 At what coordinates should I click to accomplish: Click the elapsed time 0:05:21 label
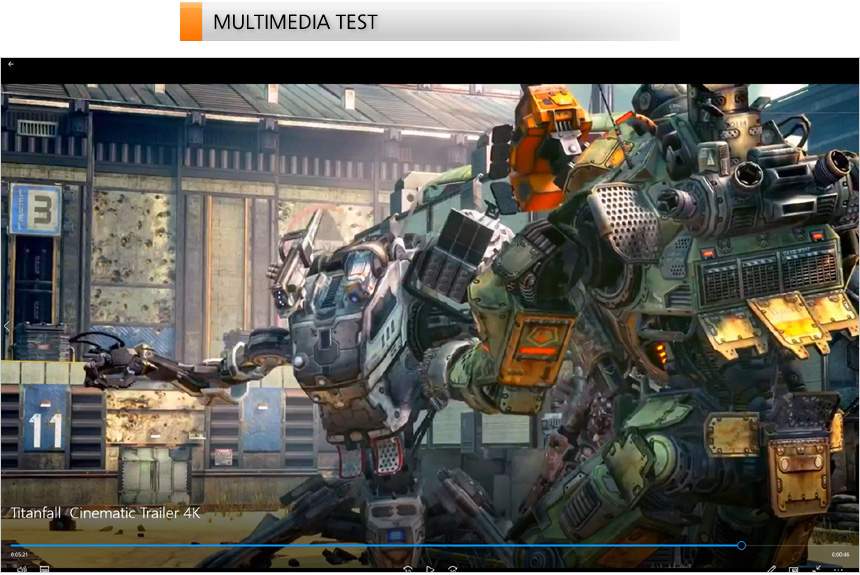coord(19,555)
